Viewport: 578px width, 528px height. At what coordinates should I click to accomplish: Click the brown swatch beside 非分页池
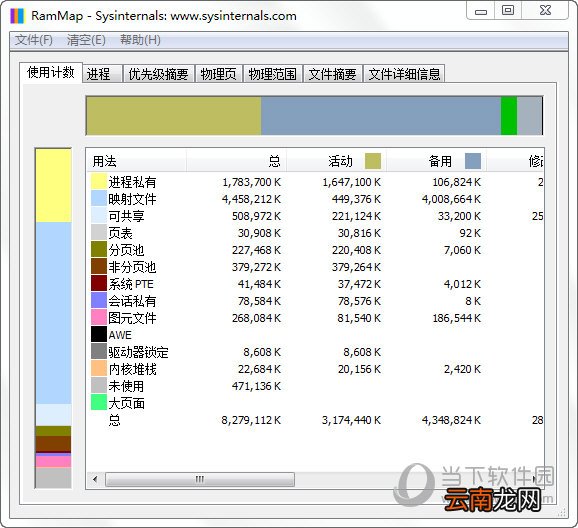(99, 267)
